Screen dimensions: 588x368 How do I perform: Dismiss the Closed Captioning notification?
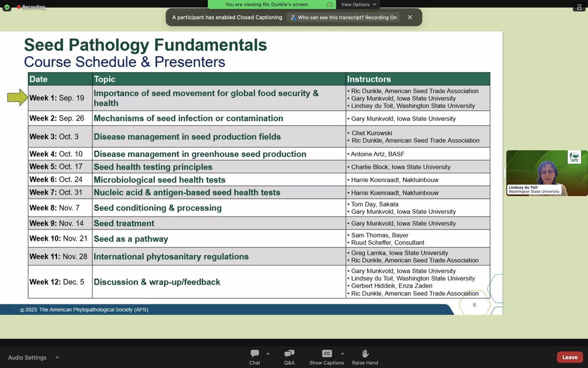click(x=410, y=17)
